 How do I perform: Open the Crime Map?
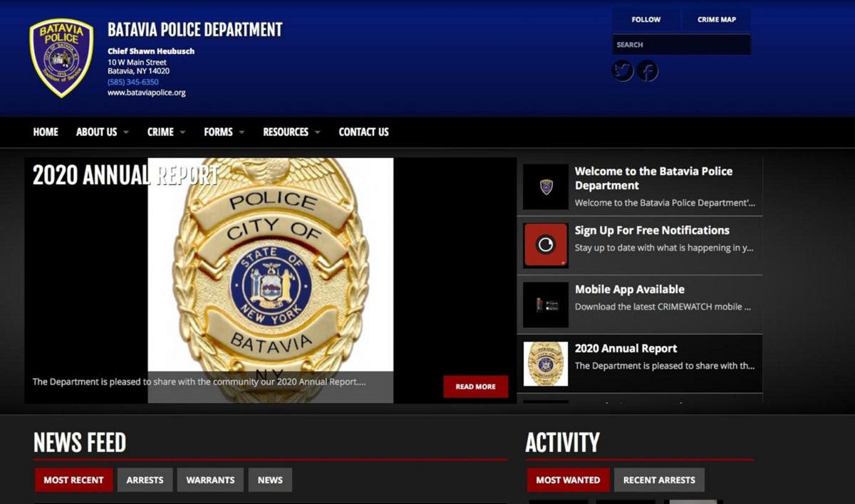coord(717,19)
